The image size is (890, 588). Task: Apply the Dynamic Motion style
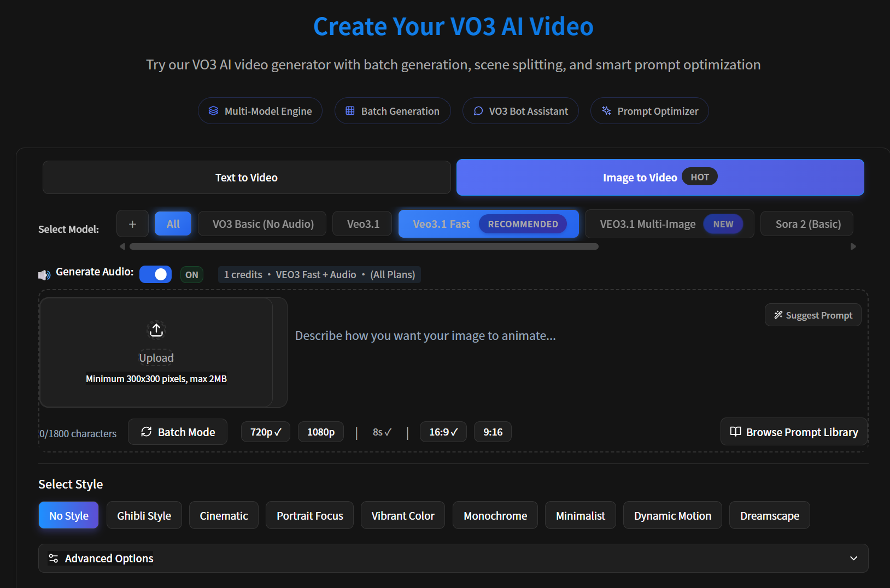(672, 515)
